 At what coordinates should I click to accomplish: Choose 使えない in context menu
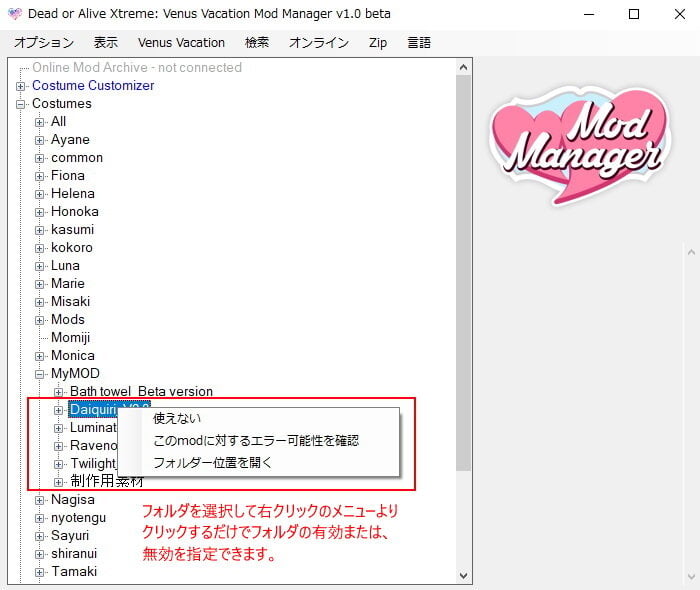[x=177, y=418]
